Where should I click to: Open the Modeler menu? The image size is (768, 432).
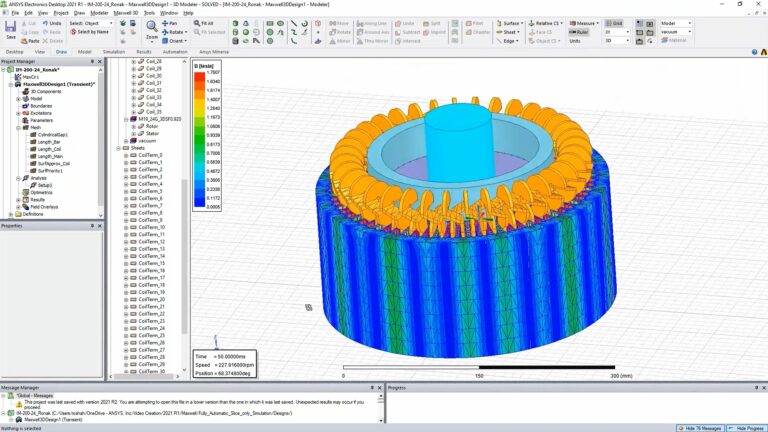tap(99, 13)
